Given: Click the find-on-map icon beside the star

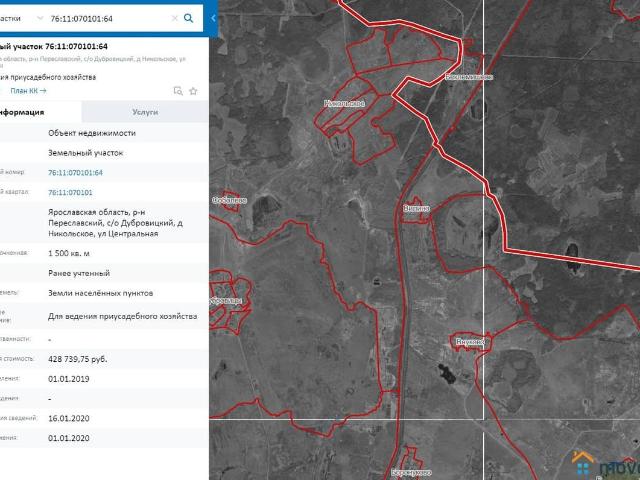Looking at the screenshot, I should pos(178,91).
